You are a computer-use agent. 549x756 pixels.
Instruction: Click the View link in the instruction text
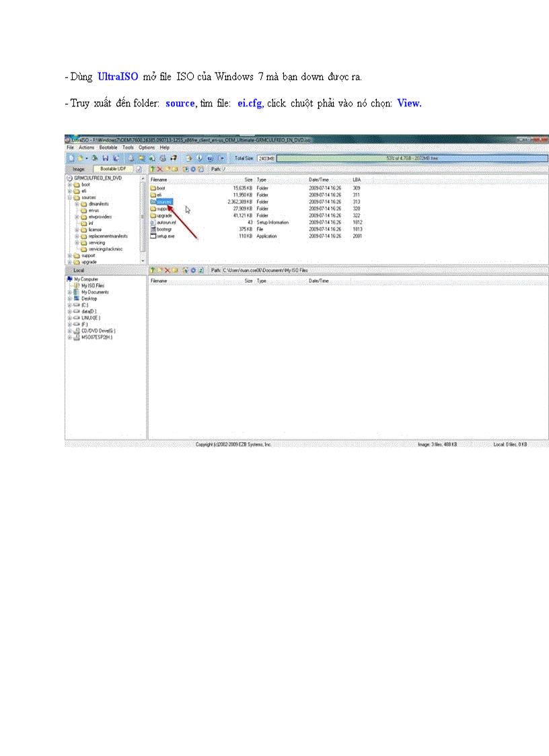pyautogui.click(x=408, y=104)
